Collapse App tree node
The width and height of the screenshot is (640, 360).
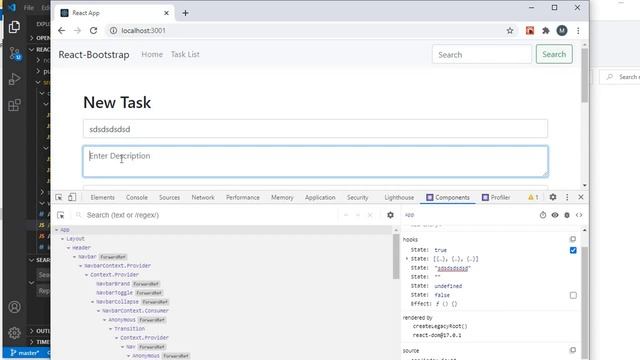(x=57, y=230)
